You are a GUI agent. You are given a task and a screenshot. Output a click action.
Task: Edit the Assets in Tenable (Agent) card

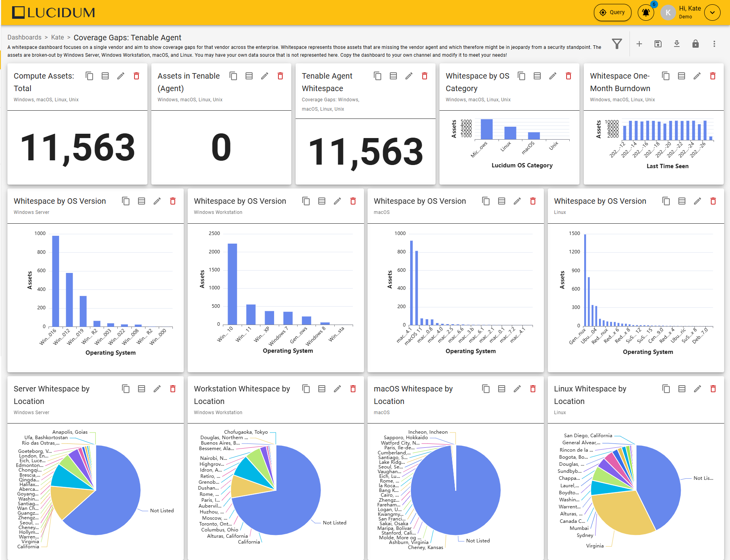click(x=265, y=76)
